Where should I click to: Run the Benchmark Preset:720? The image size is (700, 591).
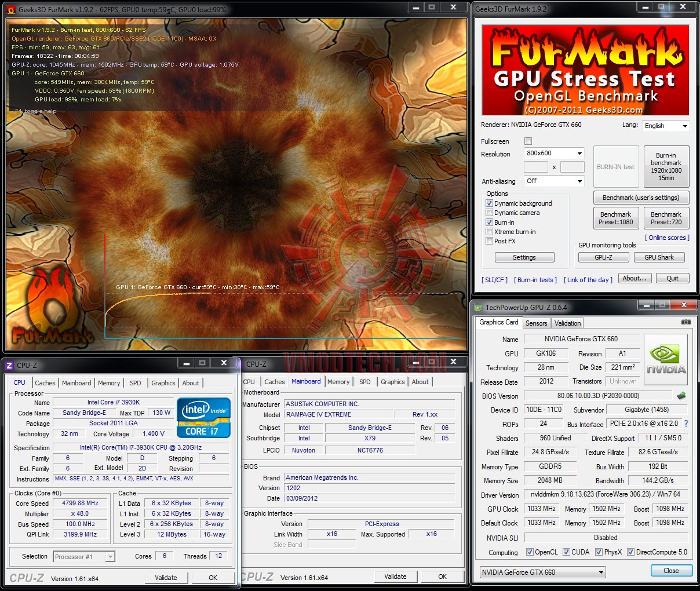(x=666, y=218)
